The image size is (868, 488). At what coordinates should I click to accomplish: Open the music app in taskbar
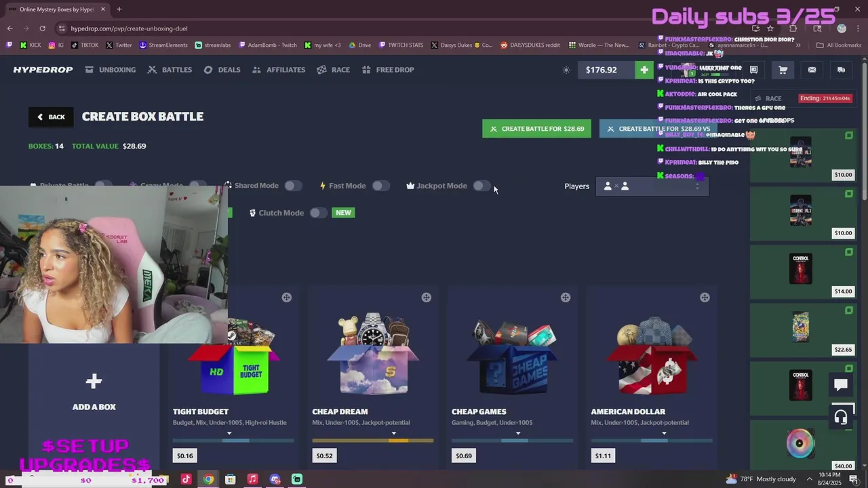252,479
